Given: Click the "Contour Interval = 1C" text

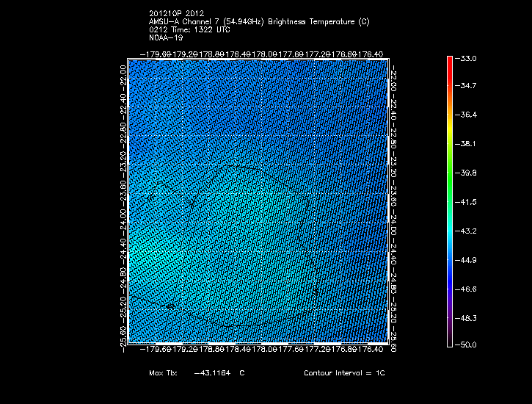Looking at the screenshot, I should tap(344, 373).
